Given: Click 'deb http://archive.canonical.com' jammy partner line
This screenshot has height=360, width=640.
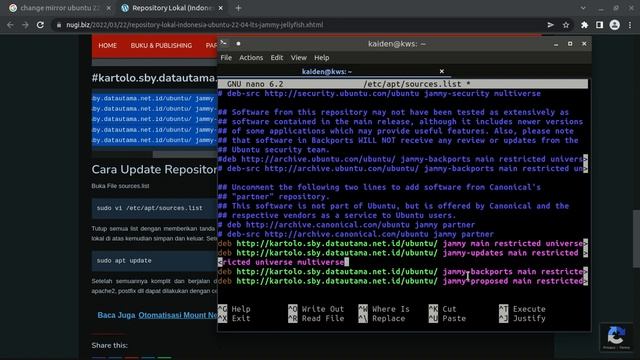Looking at the screenshot, I should (346, 225).
